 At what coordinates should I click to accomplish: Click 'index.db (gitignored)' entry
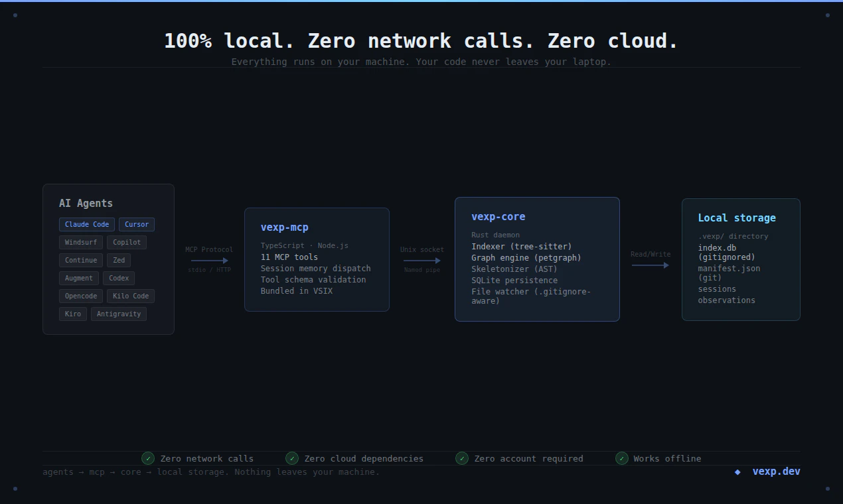[x=727, y=252]
